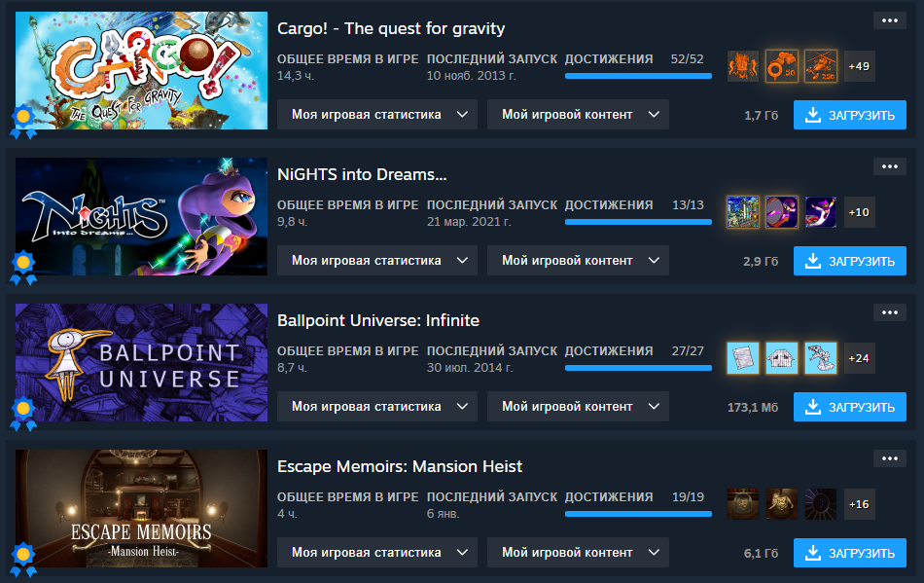This screenshot has height=583, width=924.
Task: Open the three-dots menu for Cargo!
Action: tap(889, 20)
